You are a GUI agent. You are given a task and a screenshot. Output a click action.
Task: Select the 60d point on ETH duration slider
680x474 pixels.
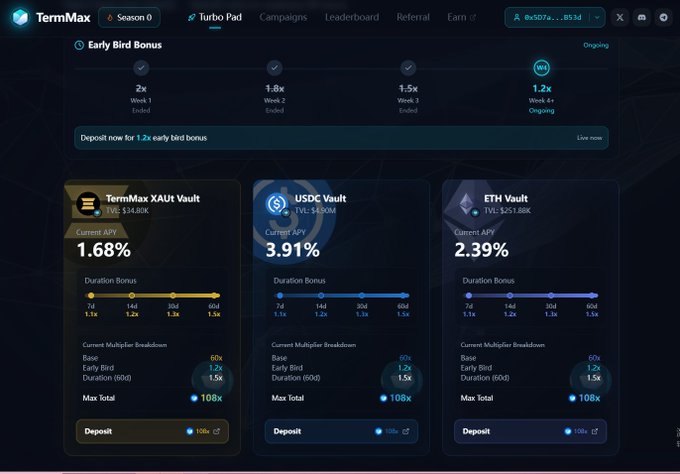[x=592, y=296]
